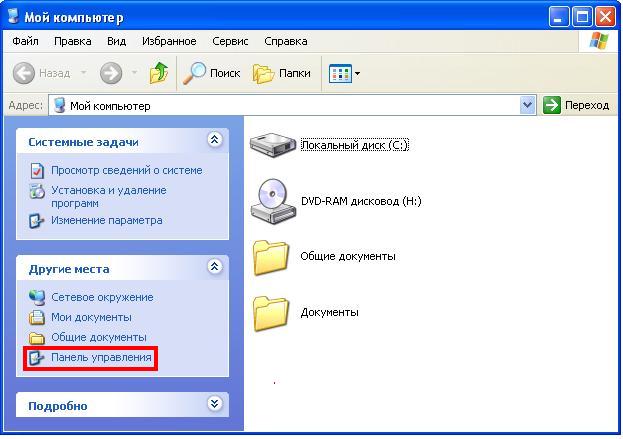
Task: Toggle the Папки folders pane
Action: [x=282, y=73]
